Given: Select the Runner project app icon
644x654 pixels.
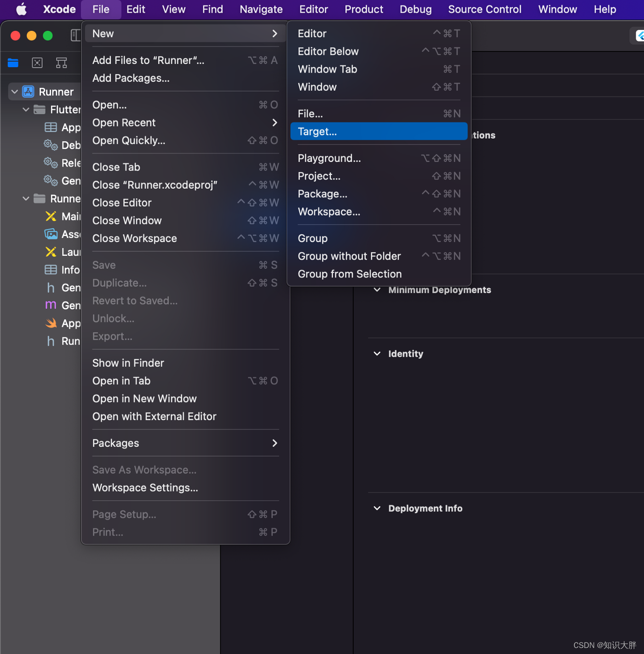Looking at the screenshot, I should [28, 91].
